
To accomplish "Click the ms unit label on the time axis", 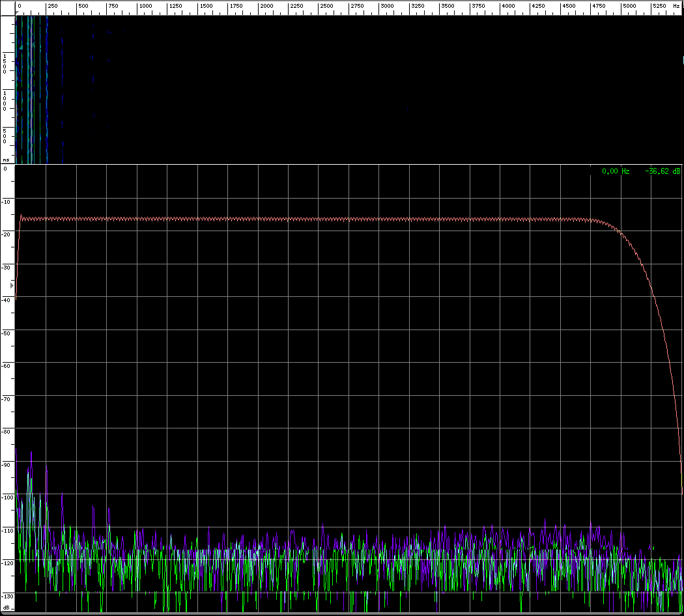I will pyautogui.click(x=6, y=160).
